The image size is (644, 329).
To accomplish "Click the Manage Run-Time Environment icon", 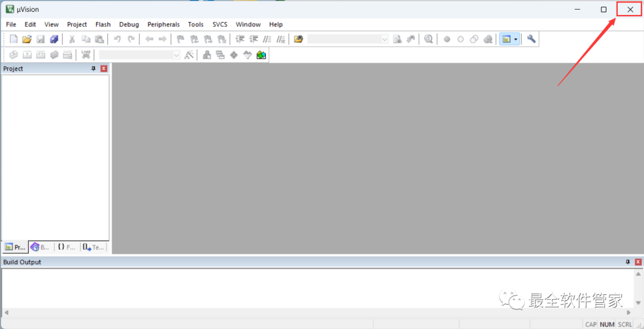I will pyautogui.click(x=233, y=55).
